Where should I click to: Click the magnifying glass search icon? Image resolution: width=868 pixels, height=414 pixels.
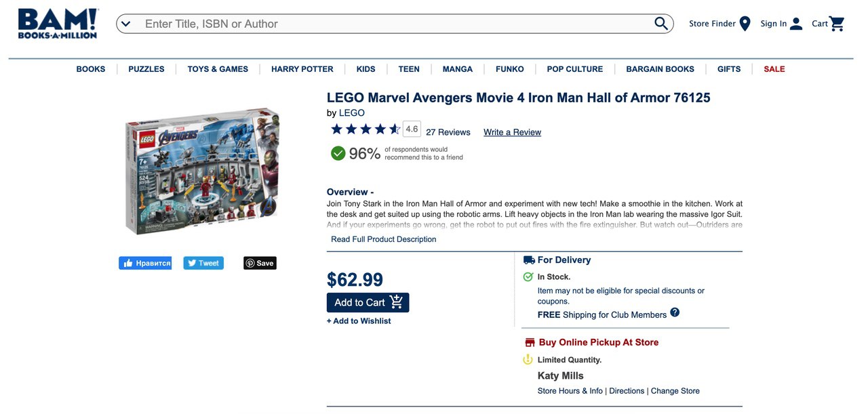(661, 24)
